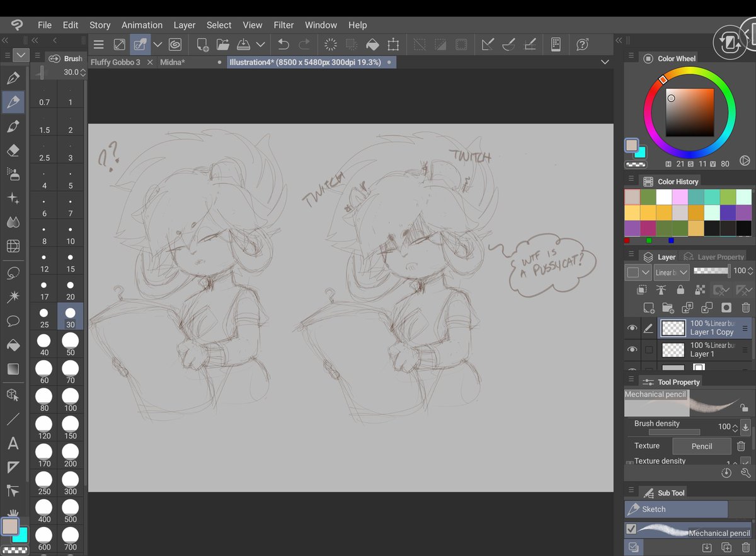The image size is (756, 556).
Task: Open the Animation menu
Action: [142, 25]
